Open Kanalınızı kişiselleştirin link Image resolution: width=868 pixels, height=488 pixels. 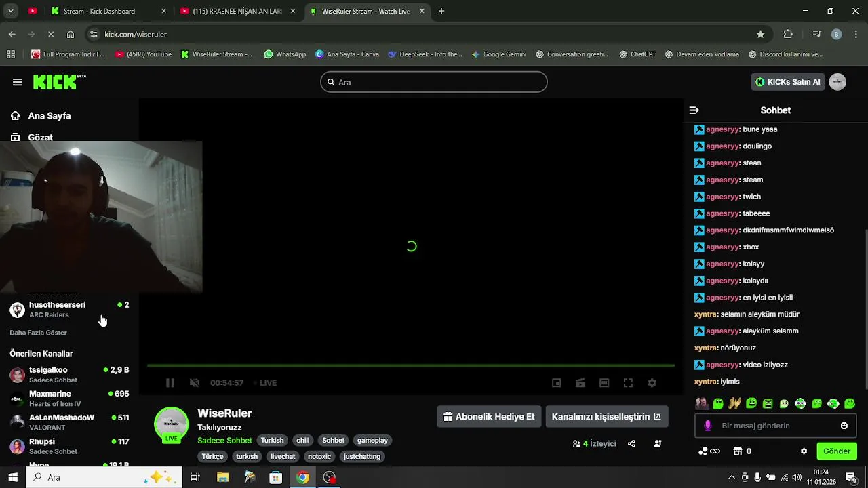click(606, 417)
